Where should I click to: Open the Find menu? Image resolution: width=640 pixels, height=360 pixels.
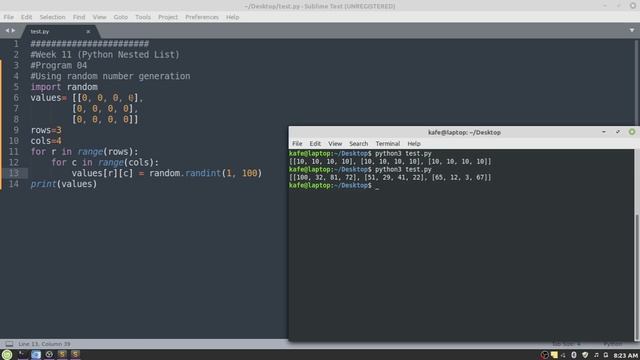coord(79,17)
